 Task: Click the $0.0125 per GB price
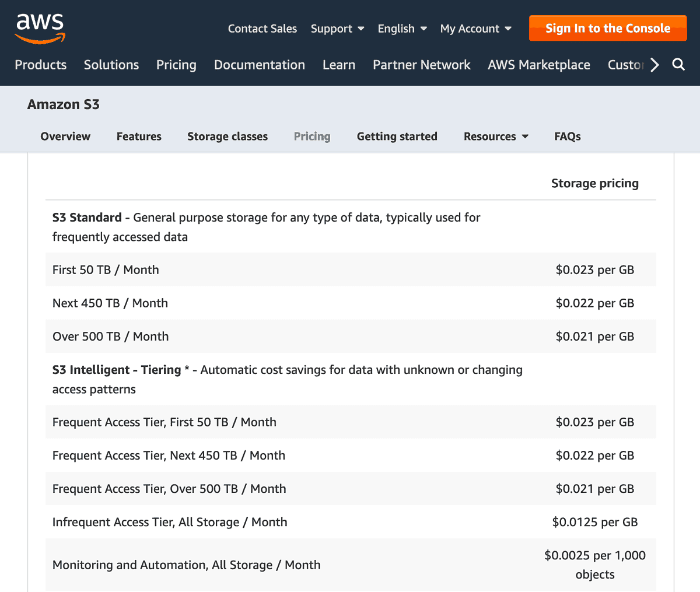pyautogui.click(x=595, y=522)
